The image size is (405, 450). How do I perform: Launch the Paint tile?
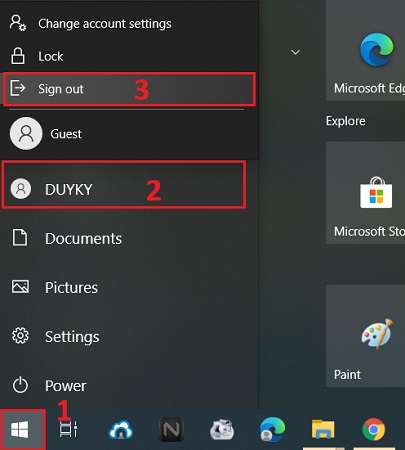pos(365,336)
